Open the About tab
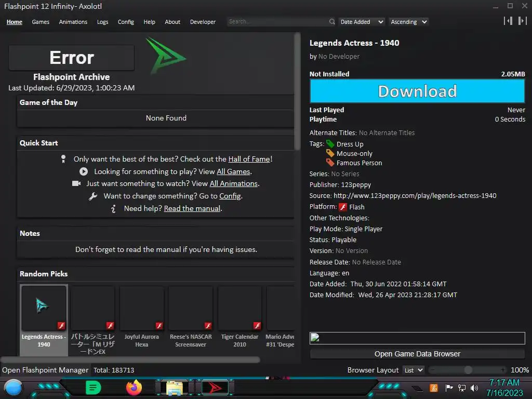Image resolution: width=532 pixels, height=399 pixels. (172, 22)
